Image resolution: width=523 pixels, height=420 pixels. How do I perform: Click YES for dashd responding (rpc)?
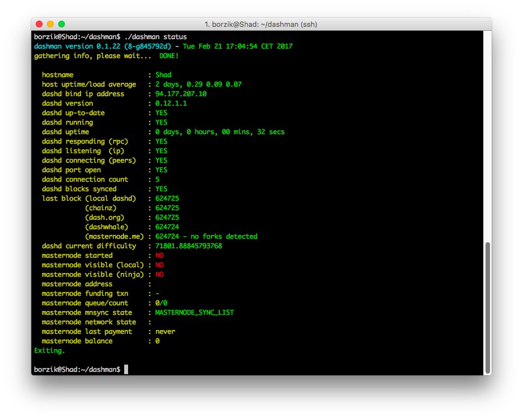(x=162, y=141)
